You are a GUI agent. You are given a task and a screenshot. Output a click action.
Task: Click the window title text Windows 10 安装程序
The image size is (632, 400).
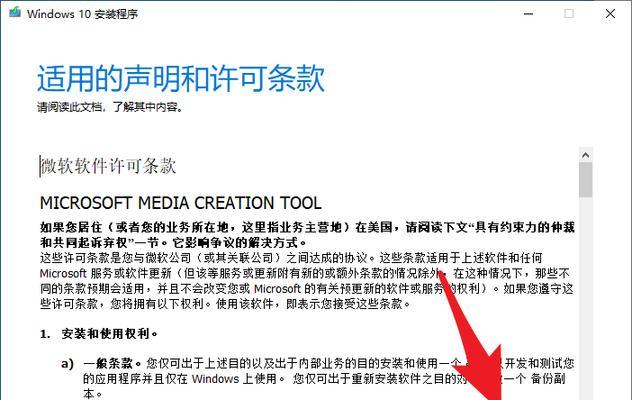pyautogui.click(x=83, y=14)
